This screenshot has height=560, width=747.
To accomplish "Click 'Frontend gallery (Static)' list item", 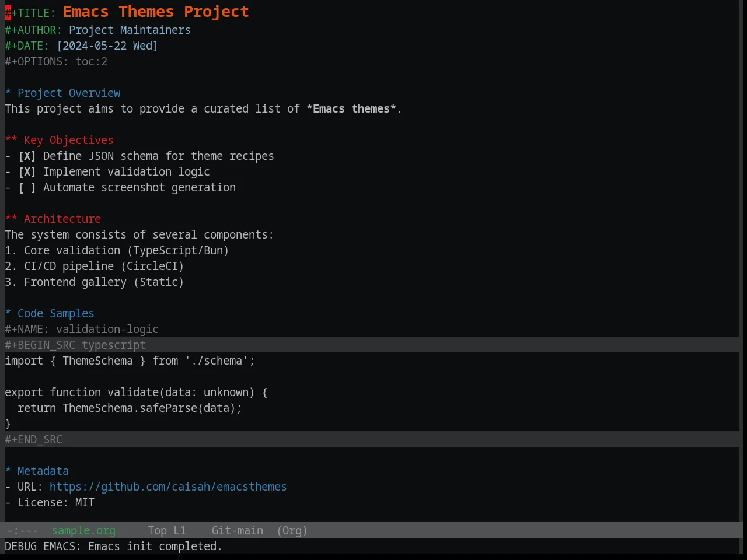I will click(x=95, y=282).
